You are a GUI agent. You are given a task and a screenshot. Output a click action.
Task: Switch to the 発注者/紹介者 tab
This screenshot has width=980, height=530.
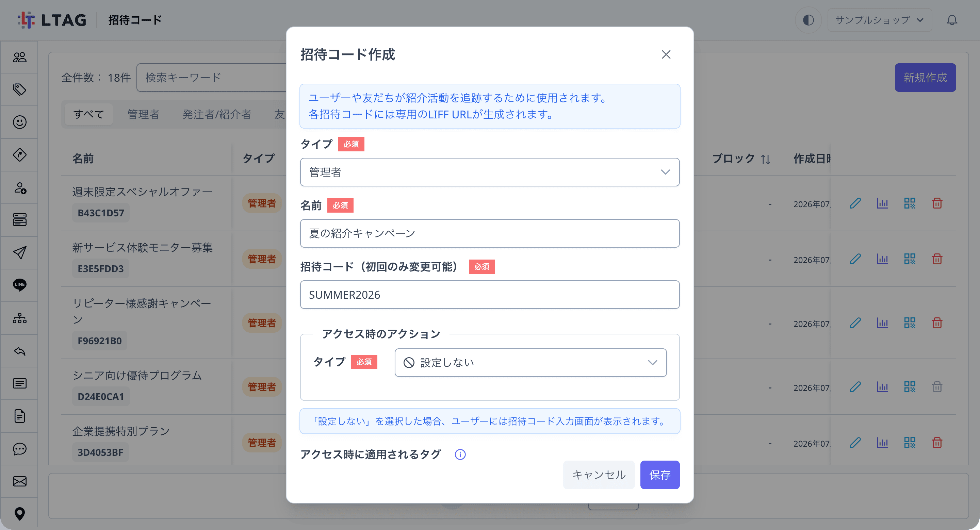click(x=216, y=114)
